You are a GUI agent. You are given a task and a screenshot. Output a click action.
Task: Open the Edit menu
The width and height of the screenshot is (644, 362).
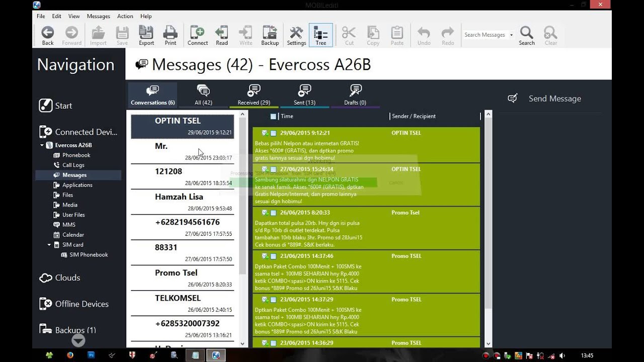pos(57,16)
